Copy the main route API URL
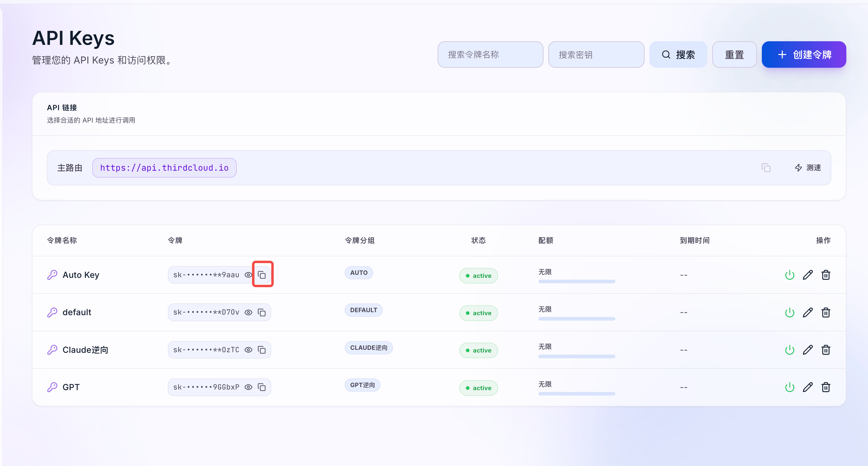 click(766, 168)
